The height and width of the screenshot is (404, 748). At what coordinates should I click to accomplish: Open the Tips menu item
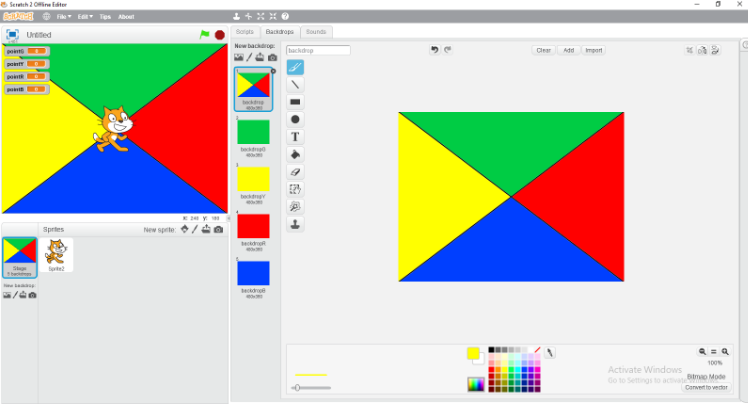[x=105, y=17]
